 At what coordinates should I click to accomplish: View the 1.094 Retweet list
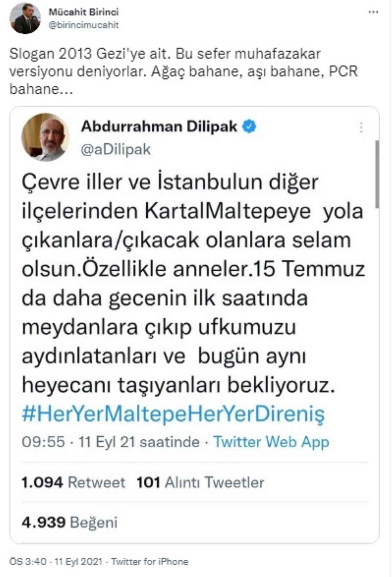[73, 483]
